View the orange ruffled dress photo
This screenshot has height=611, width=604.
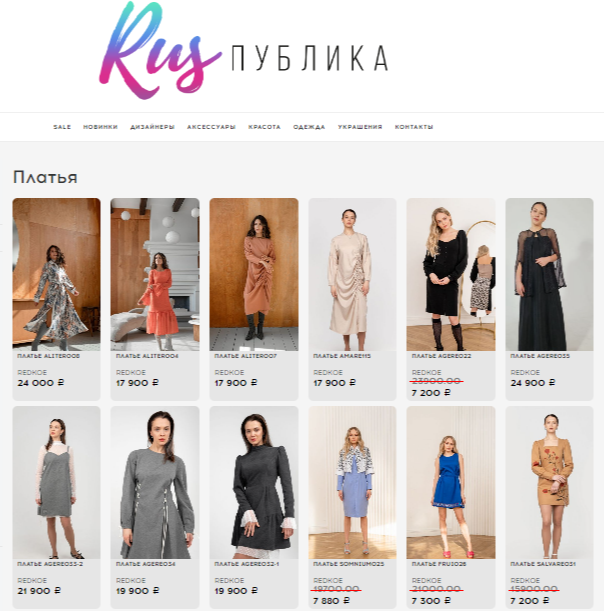155,274
